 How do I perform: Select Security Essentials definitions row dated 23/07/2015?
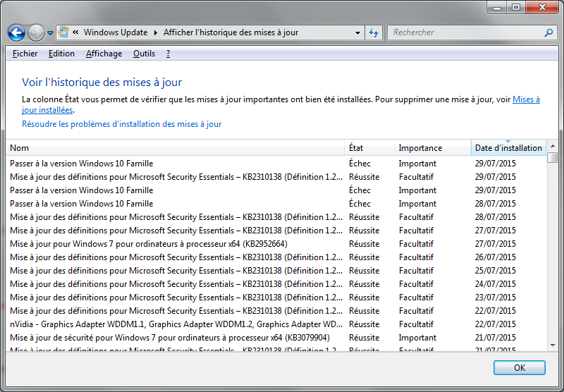coord(276,298)
